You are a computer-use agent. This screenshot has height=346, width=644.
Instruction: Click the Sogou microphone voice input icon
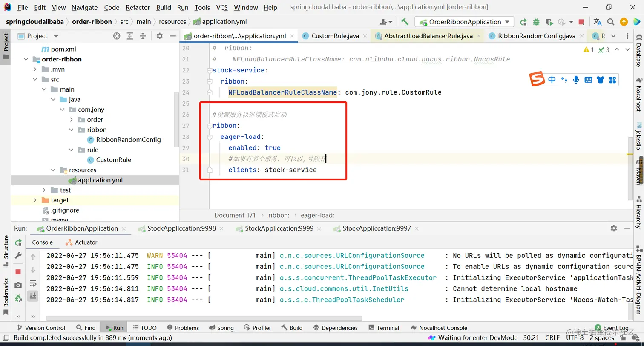[576, 80]
